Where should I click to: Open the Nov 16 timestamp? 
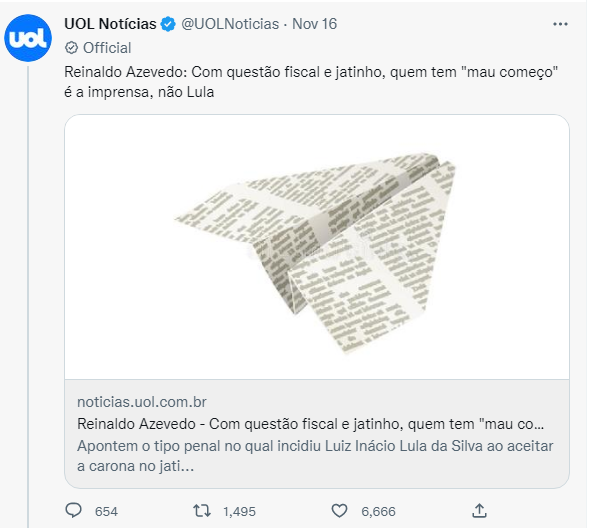pos(314,24)
